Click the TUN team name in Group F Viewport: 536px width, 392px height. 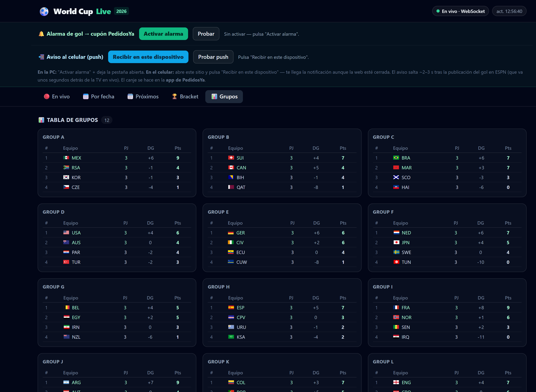(406, 262)
